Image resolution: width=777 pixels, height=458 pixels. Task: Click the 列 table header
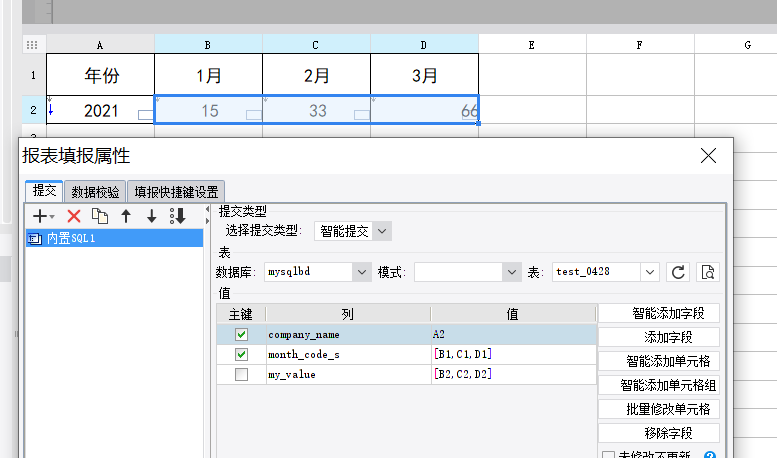click(x=348, y=314)
